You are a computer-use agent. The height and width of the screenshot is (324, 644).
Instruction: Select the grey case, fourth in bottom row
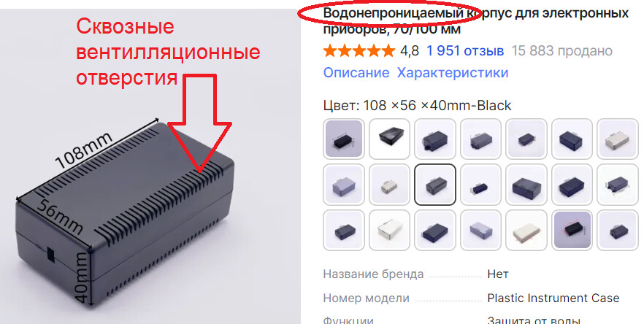480,230
